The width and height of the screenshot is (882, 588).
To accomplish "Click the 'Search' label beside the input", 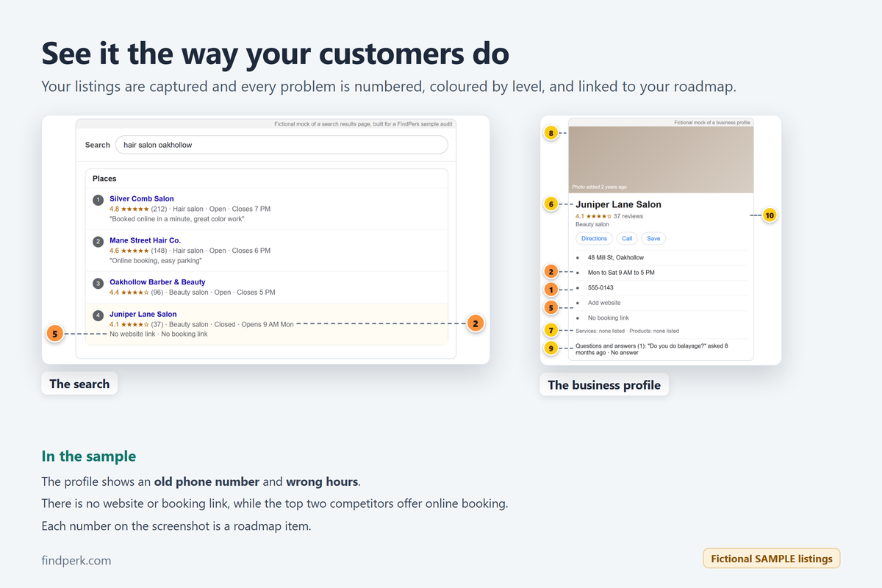I will click(x=98, y=145).
